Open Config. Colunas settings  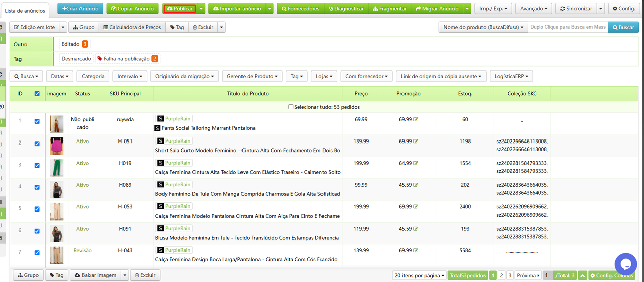pyautogui.click(x=611, y=275)
